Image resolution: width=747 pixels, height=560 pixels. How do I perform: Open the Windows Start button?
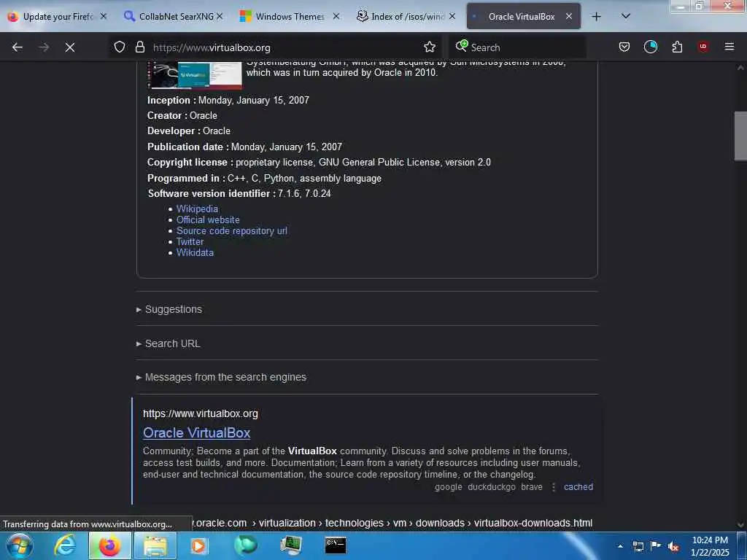point(19,545)
